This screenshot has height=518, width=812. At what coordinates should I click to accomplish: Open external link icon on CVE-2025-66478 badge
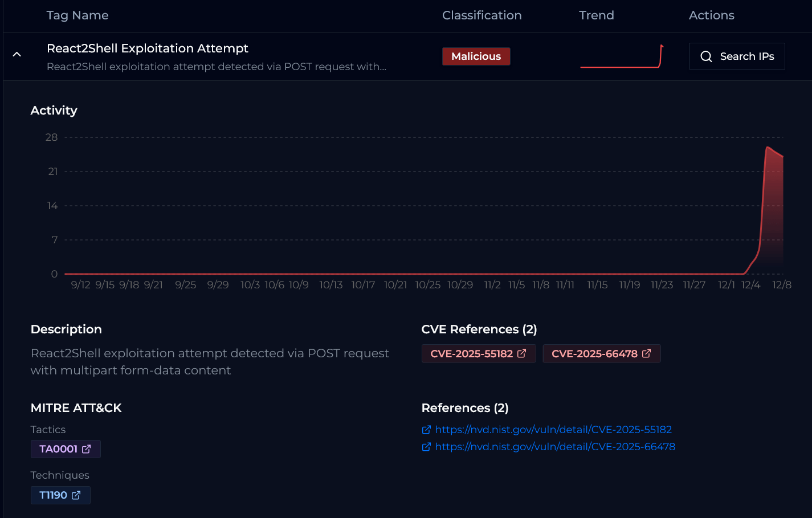[x=646, y=353]
